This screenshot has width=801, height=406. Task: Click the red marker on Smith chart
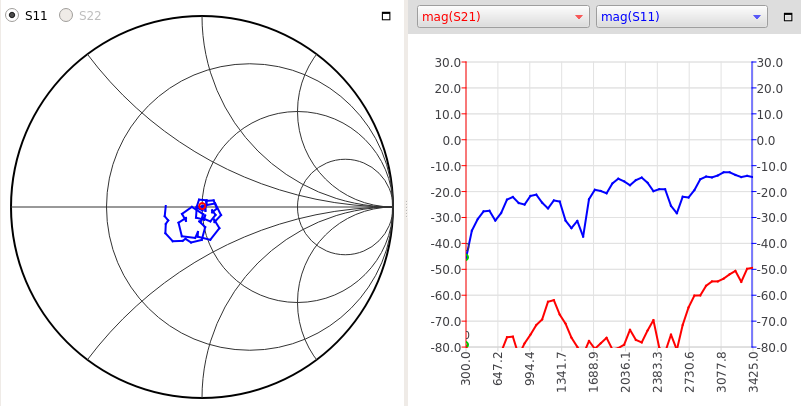[202, 206]
